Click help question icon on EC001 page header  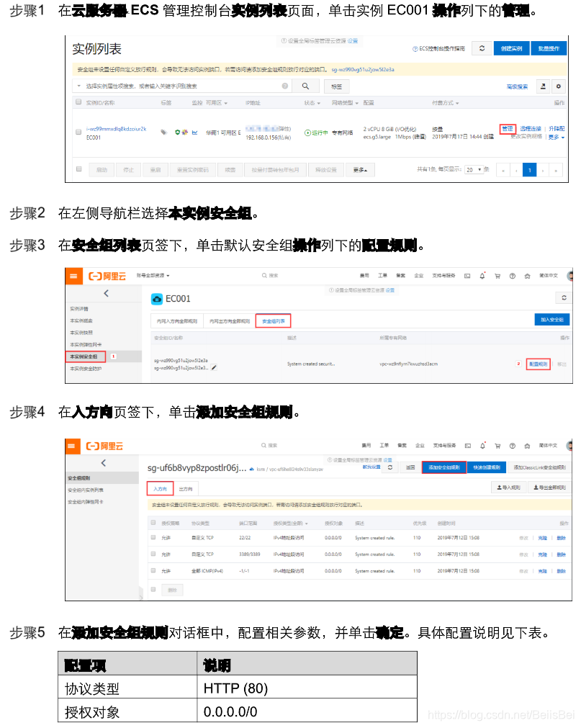(x=513, y=276)
